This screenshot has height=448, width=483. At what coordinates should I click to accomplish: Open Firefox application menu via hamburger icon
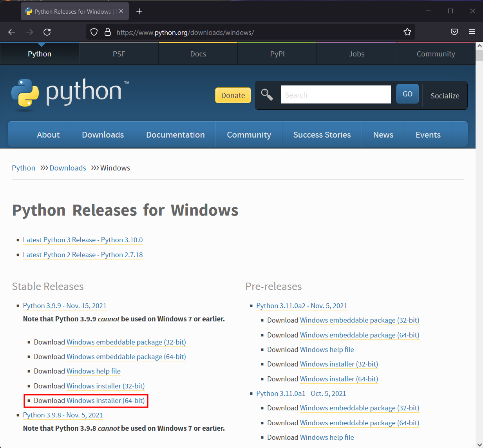[472, 32]
